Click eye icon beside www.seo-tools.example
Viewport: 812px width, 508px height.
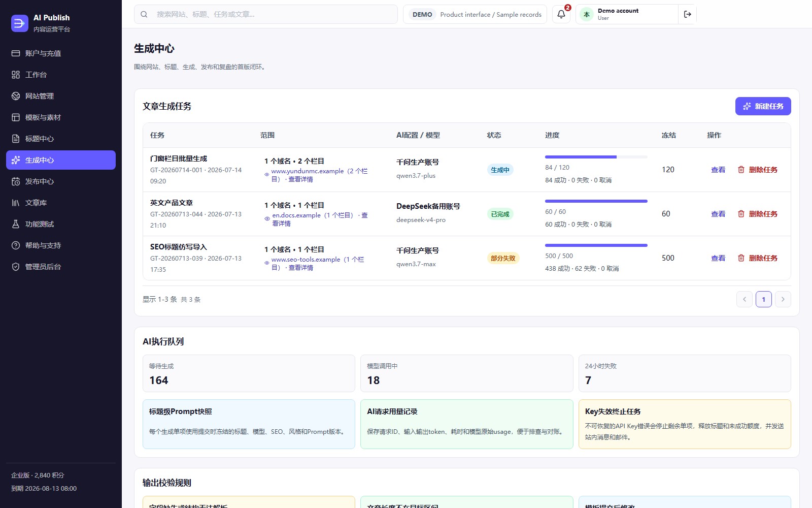click(267, 263)
